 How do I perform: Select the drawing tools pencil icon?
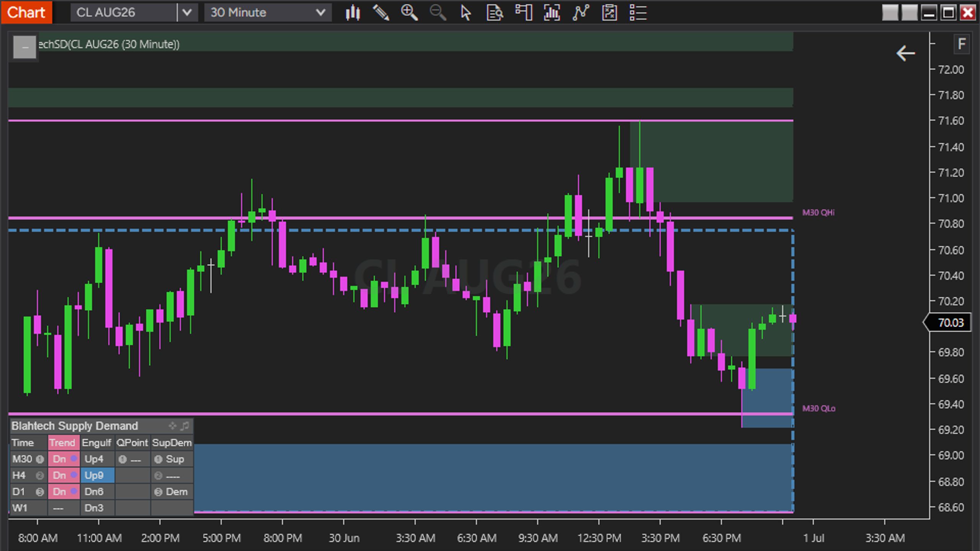coord(381,13)
